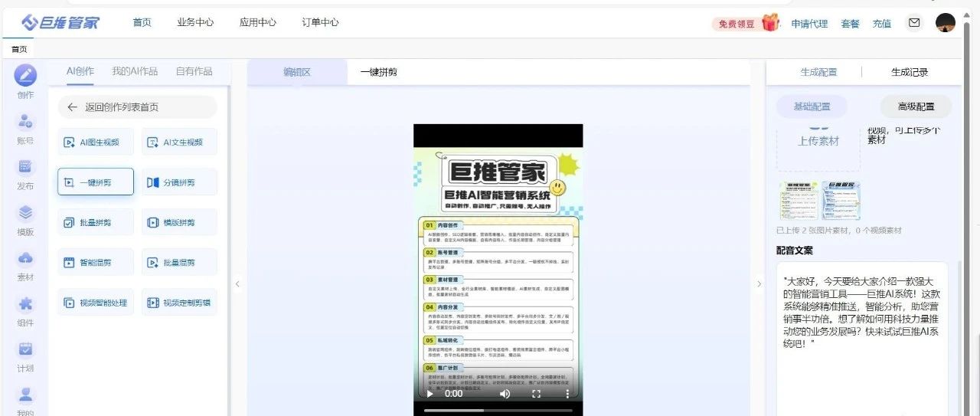Switch to the 生成配置 tab
980x416 pixels.
click(818, 72)
